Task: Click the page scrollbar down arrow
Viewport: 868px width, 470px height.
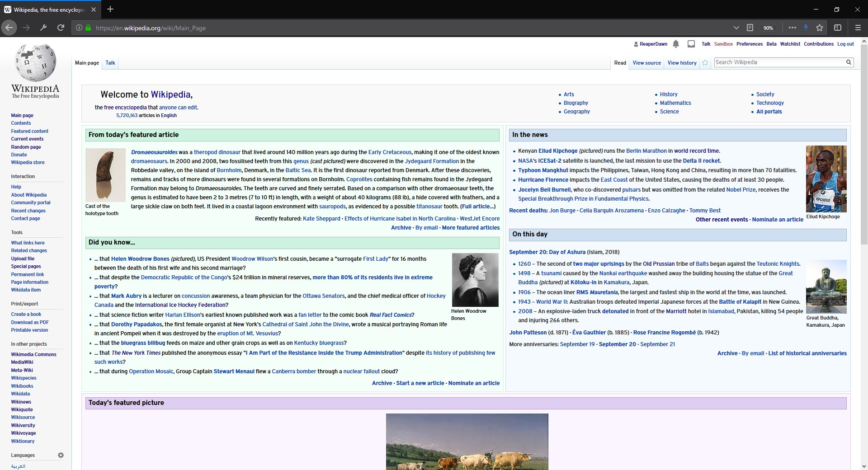Action: point(864,466)
